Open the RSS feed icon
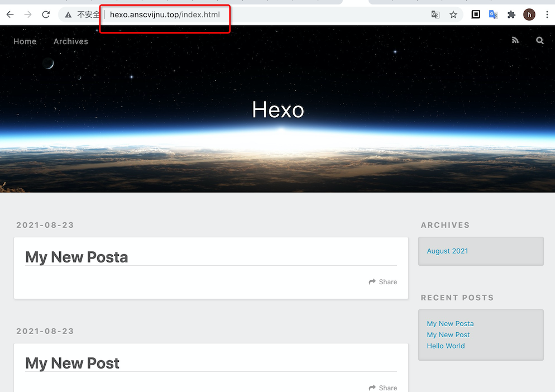Viewport: 555px width, 392px height. [515, 40]
